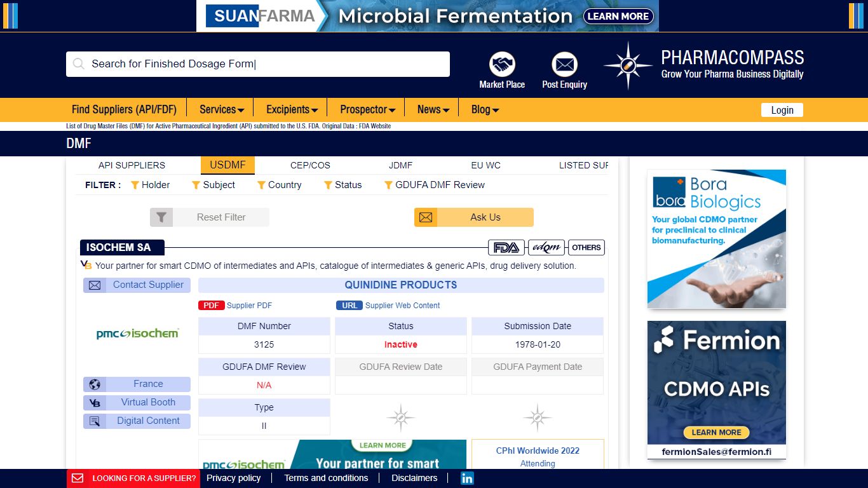The width and height of the screenshot is (868, 488).
Task: Open the LinkedIn icon in footer
Action: (x=467, y=478)
